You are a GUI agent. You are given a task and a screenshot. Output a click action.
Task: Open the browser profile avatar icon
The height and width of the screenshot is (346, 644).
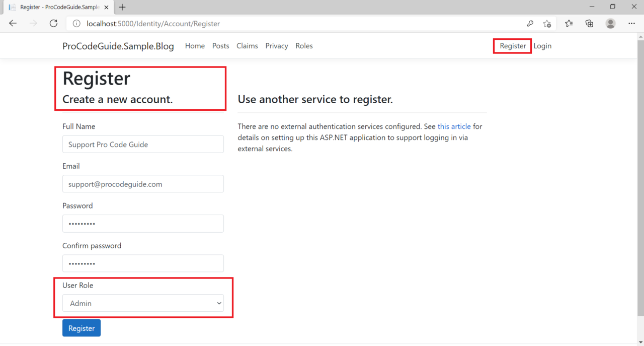pyautogui.click(x=610, y=23)
